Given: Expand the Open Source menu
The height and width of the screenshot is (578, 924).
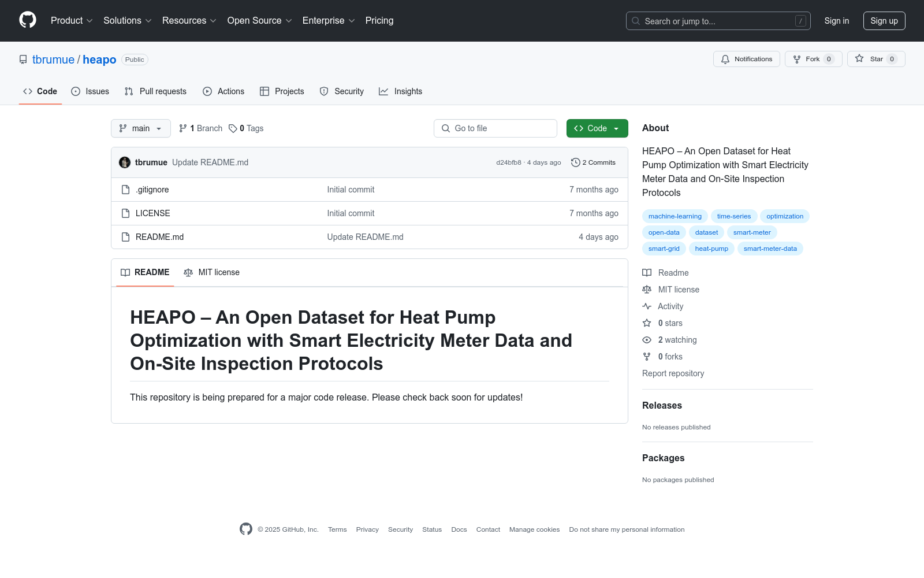Looking at the screenshot, I should pos(260,21).
